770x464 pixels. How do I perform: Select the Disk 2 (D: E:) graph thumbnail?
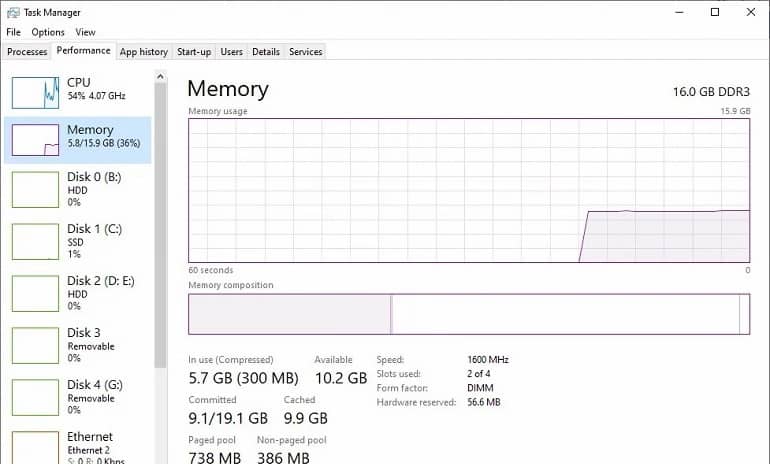[35, 293]
